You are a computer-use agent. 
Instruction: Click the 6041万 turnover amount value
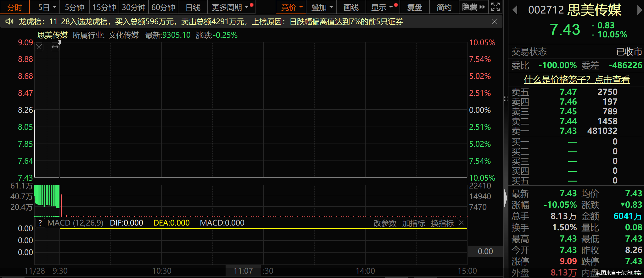pos(628,216)
